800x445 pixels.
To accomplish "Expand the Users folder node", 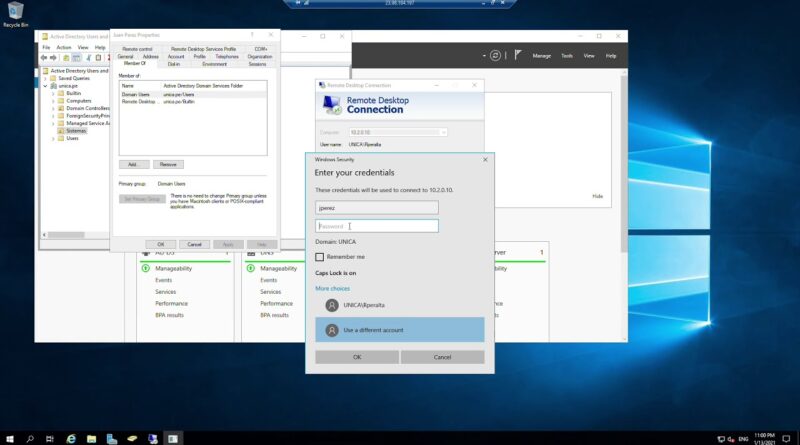I will (53, 138).
